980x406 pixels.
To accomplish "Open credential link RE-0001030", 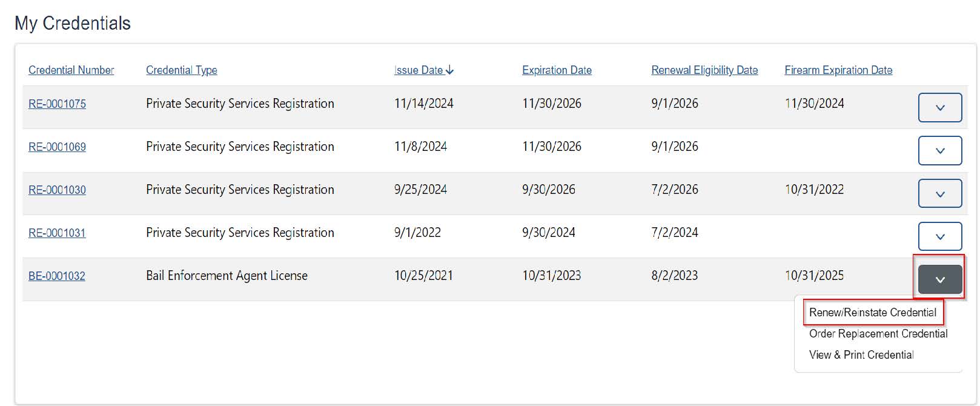I will coord(57,190).
